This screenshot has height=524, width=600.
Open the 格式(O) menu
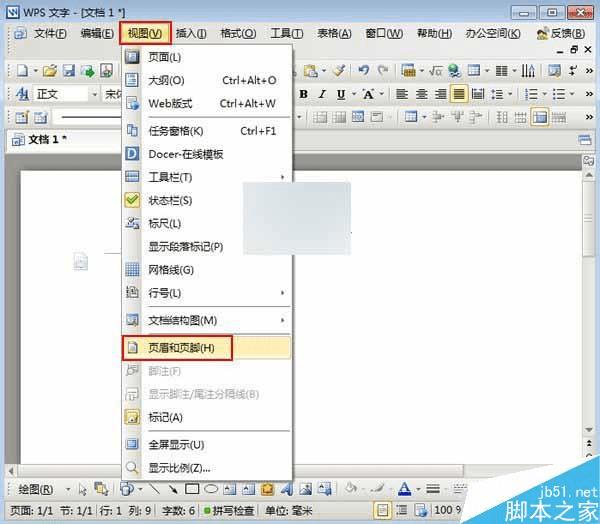(238, 34)
